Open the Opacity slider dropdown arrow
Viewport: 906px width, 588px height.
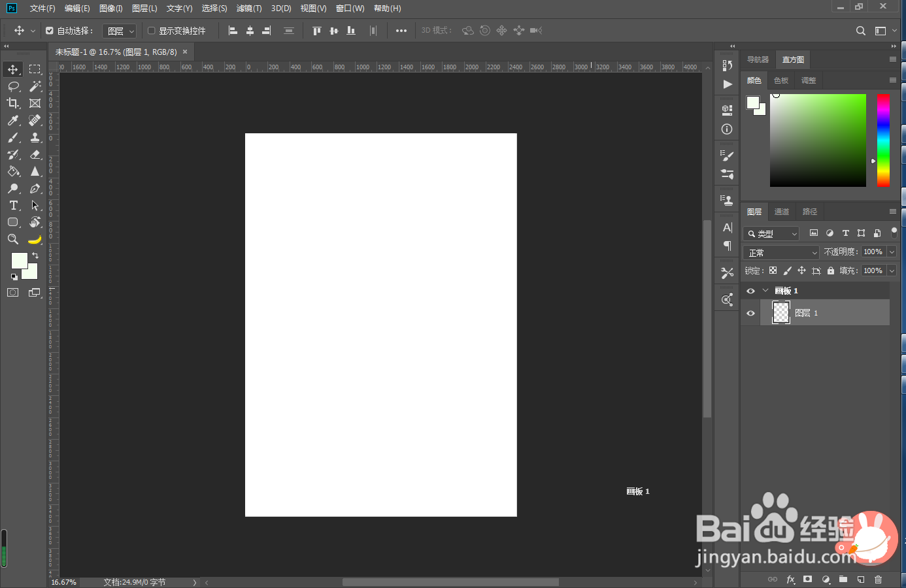[892, 252]
